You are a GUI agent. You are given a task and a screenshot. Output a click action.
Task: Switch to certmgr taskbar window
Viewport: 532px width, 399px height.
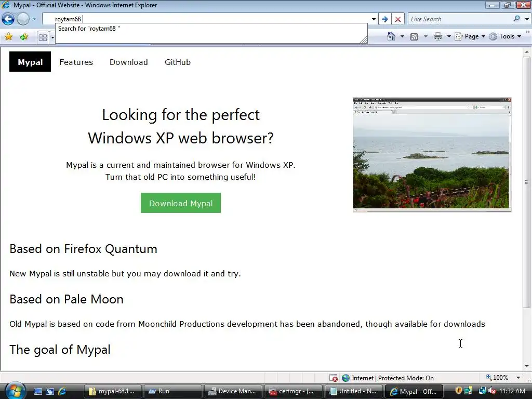pyautogui.click(x=293, y=391)
